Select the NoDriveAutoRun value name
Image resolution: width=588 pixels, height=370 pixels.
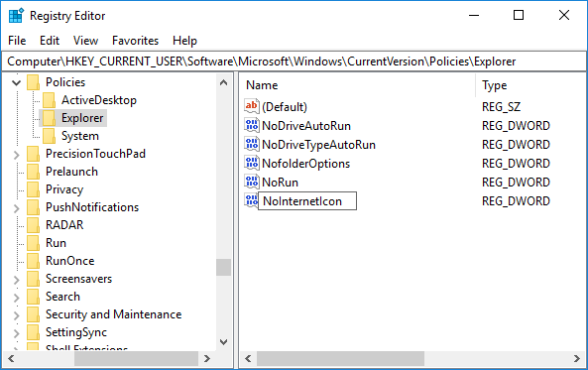coord(306,126)
